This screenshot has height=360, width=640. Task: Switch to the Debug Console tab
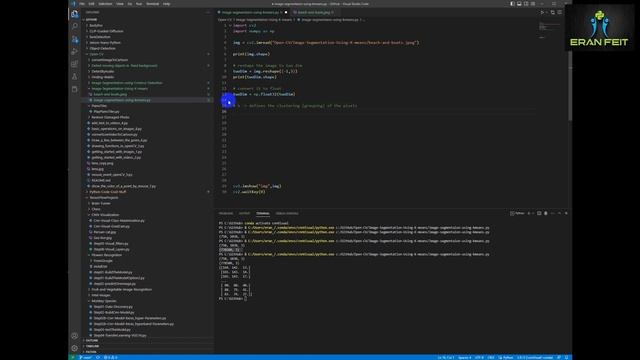pyautogui.click(x=287, y=213)
